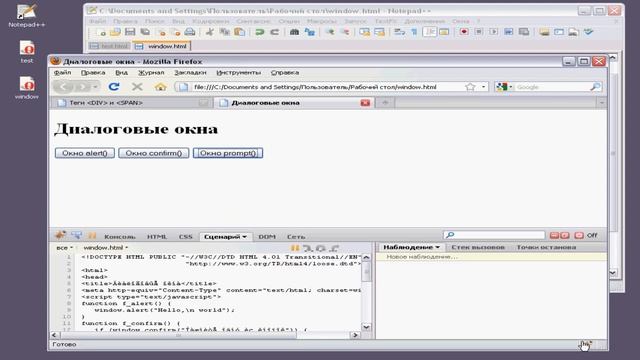The height and width of the screenshot is (360, 640).
Task: Reload the page in Firefox
Action: [x=114, y=87]
